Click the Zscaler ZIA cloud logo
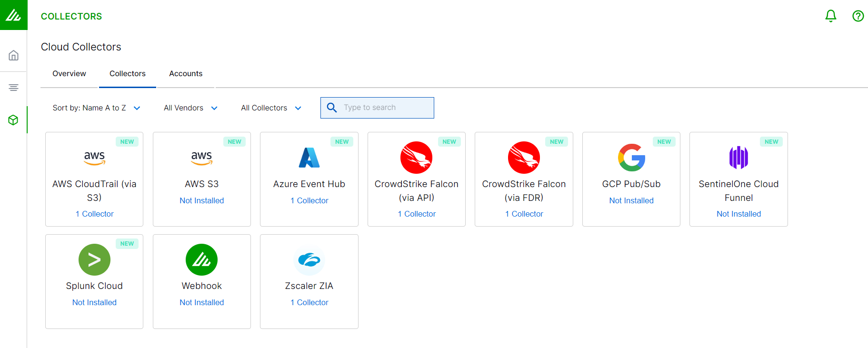 pos(309,259)
